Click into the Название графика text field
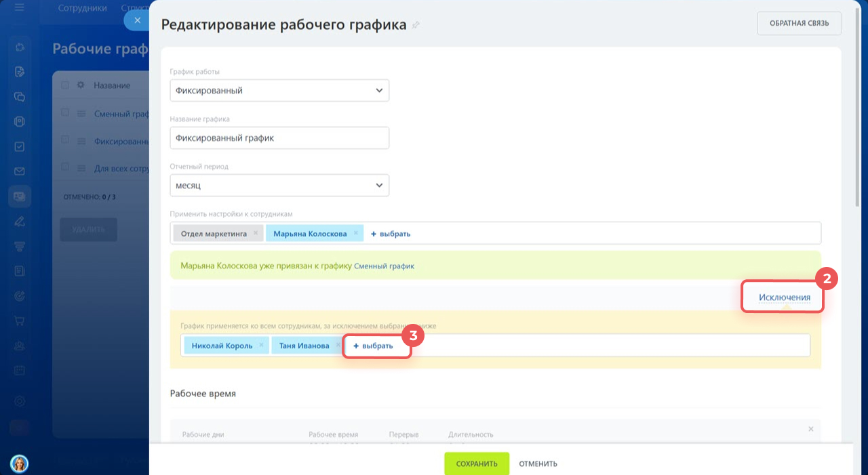The height and width of the screenshot is (475, 868). tap(279, 138)
